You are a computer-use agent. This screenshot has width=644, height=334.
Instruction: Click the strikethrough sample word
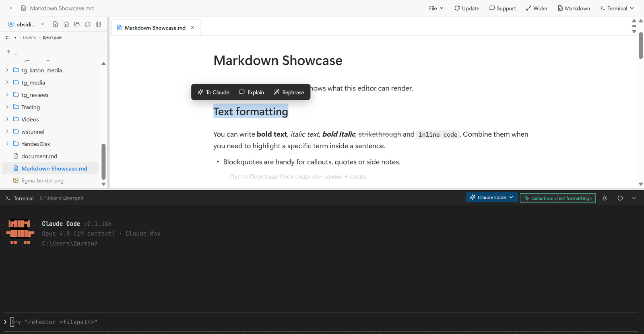pyautogui.click(x=380, y=134)
